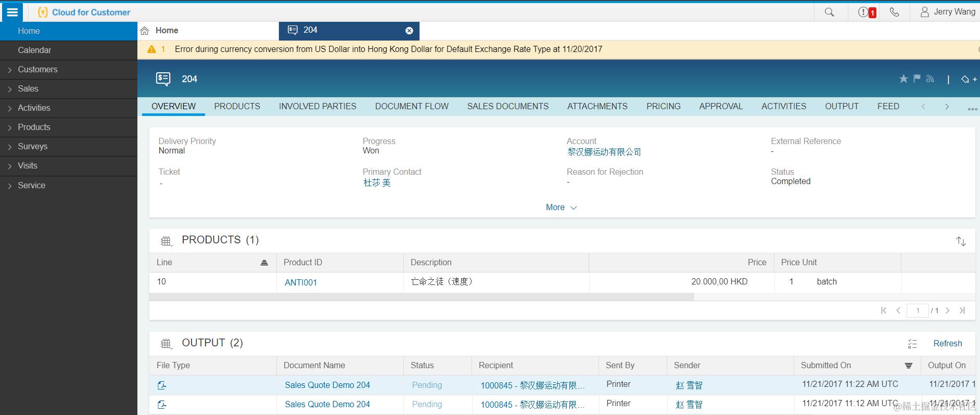Go to last page of products
Screen dimensions: 980x415
click(x=962, y=310)
